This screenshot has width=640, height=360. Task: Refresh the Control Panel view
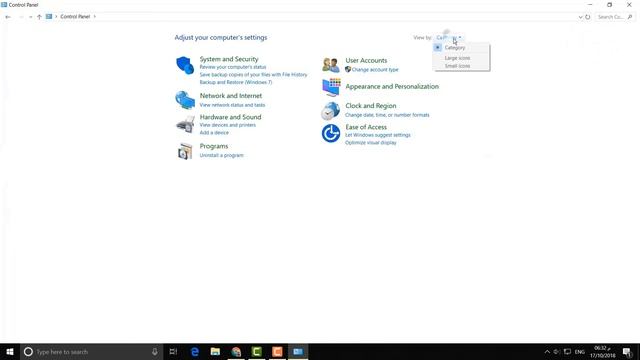coord(588,17)
